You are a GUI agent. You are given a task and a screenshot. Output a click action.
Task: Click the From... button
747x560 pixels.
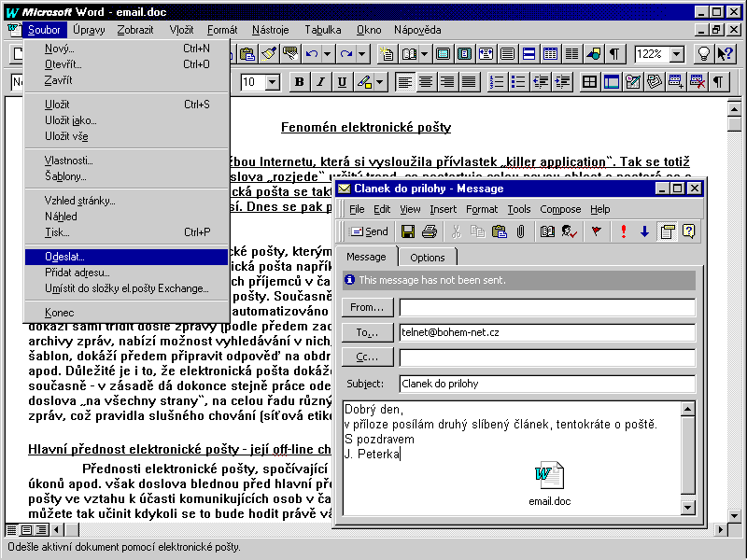pos(367,308)
